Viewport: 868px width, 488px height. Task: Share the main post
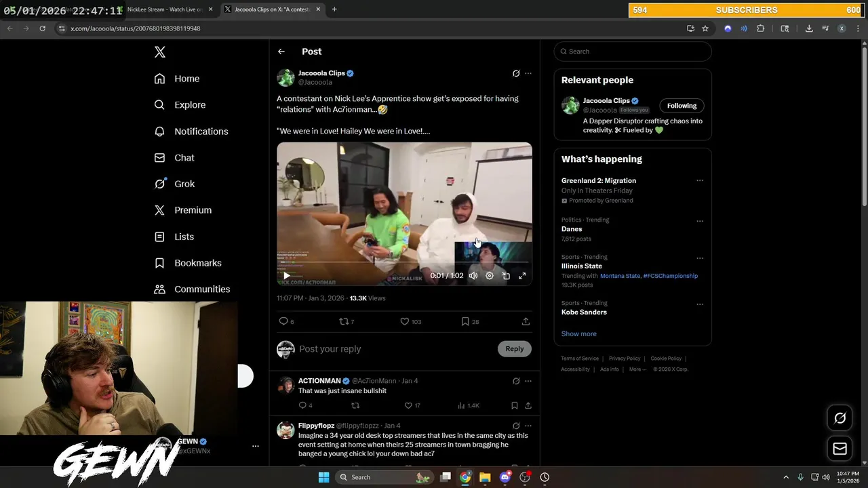[x=526, y=321]
